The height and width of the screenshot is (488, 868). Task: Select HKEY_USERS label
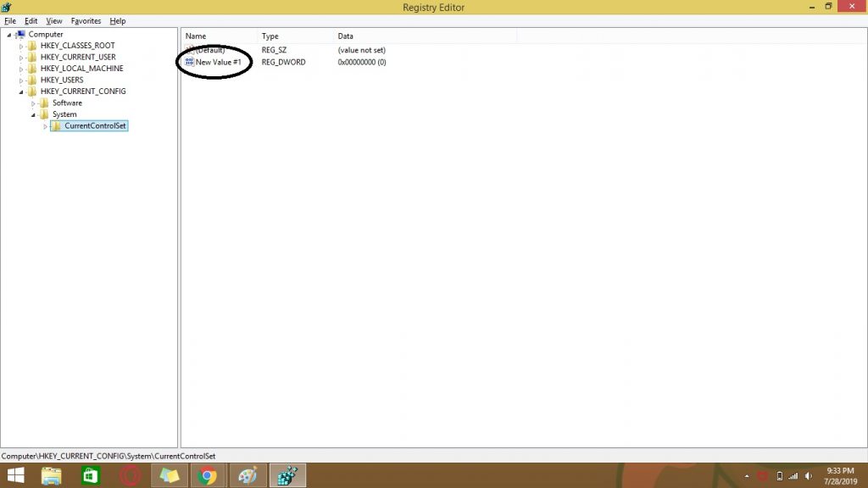(62, 80)
